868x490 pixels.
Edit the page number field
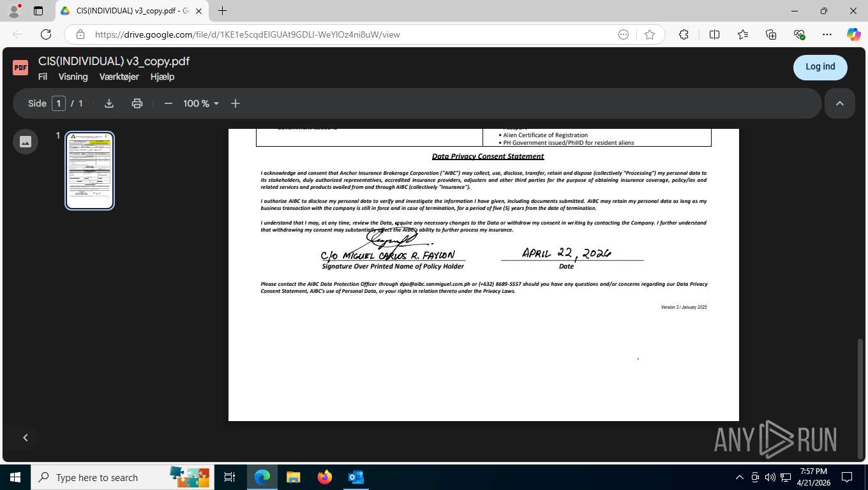[59, 103]
